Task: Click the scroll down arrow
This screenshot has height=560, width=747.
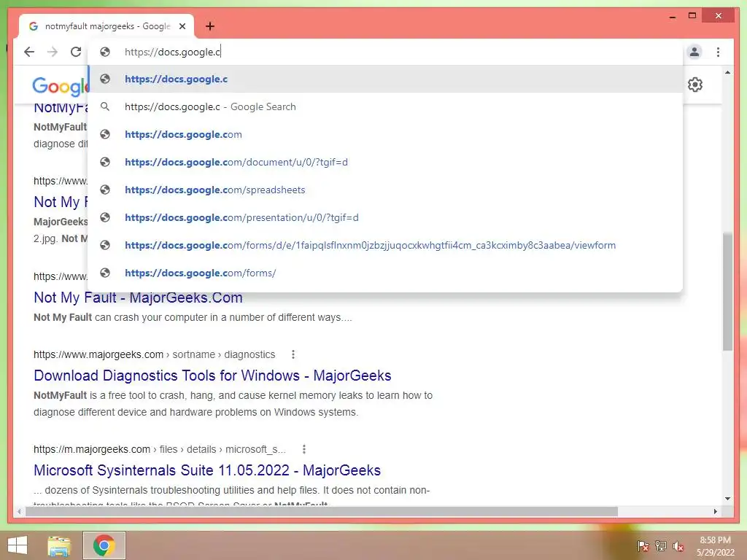Action: click(x=727, y=499)
